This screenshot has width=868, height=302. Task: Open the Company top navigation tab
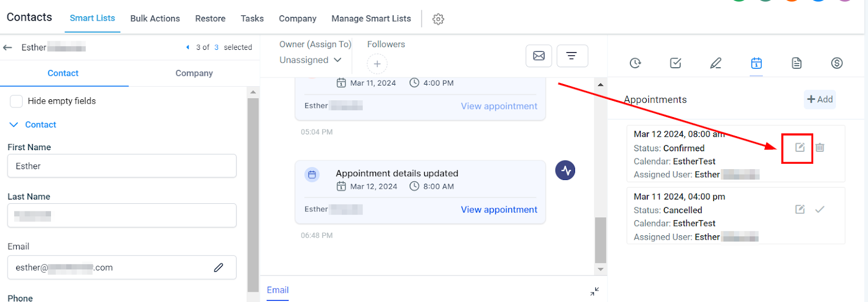(x=298, y=18)
